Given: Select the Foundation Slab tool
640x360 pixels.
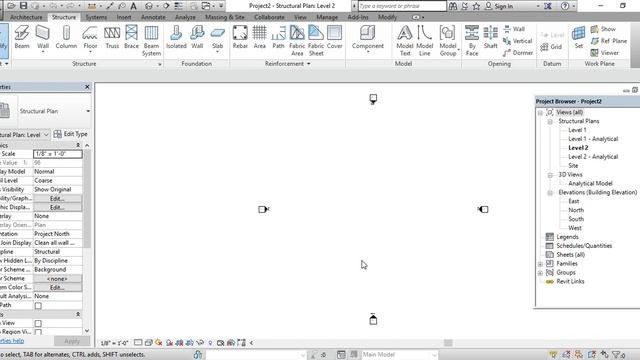Looking at the screenshot, I should (x=218, y=39).
